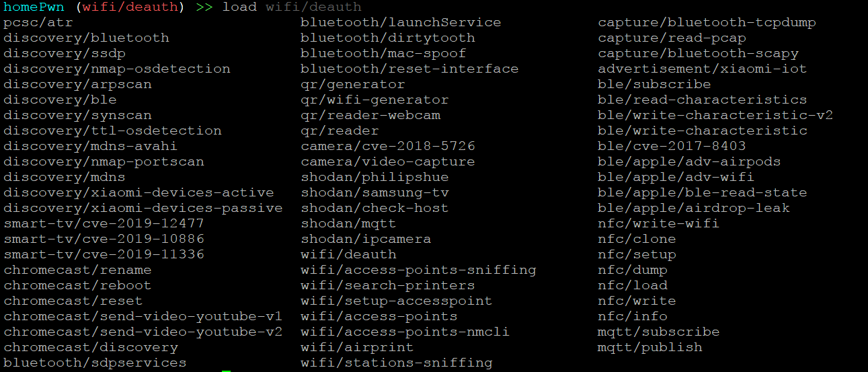Click the shodan/philipshue completion
Screen dimensions: 868x372
click(374, 177)
